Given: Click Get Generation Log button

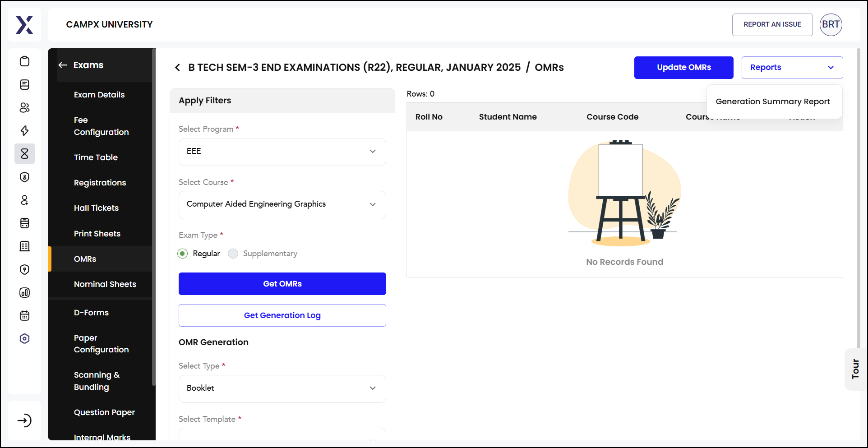Looking at the screenshot, I should coord(282,315).
